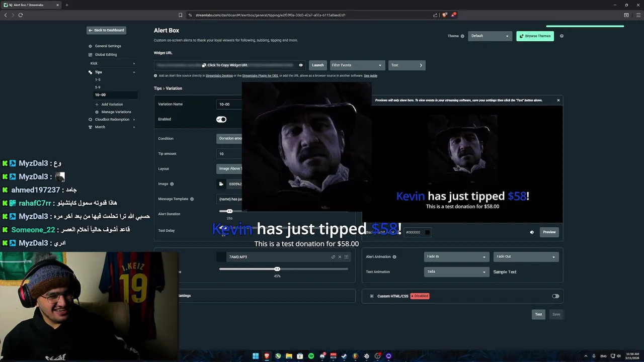Open media gallery grid icon for 7AMD.MP3
644x362 pixels.
(346, 257)
